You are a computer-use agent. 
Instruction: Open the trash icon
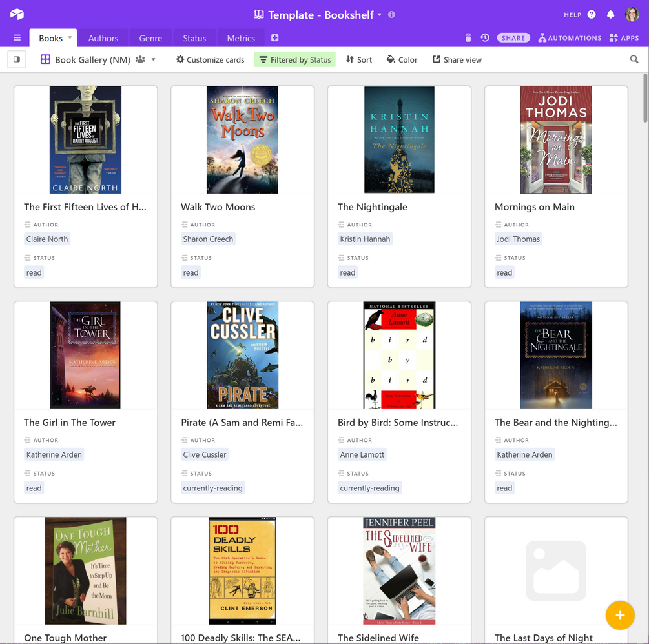(468, 38)
